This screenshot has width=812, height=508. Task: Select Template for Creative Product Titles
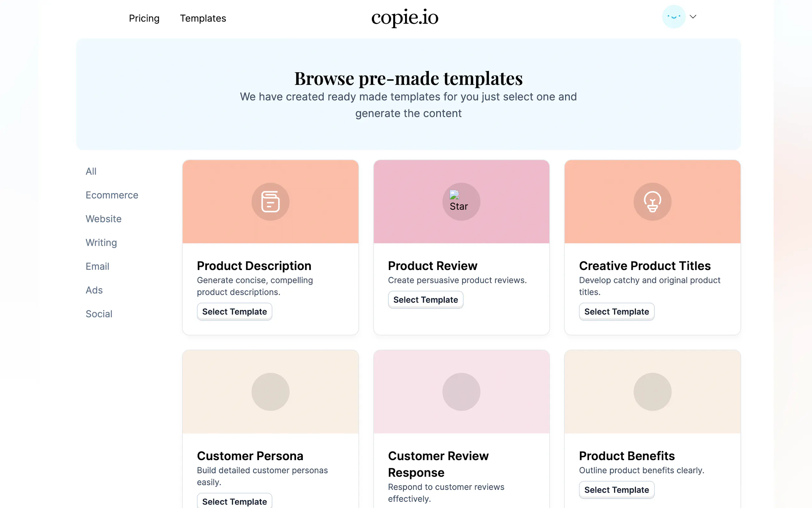[616, 312]
